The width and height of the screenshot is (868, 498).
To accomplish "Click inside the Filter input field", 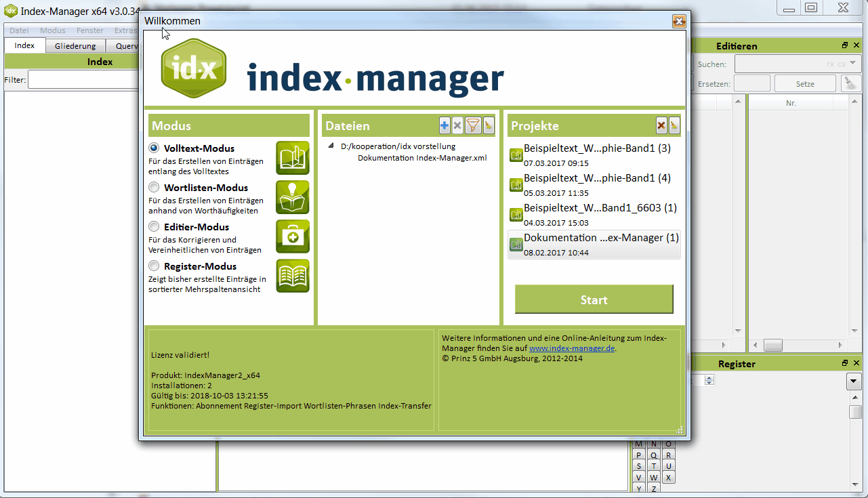I will 81,79.
